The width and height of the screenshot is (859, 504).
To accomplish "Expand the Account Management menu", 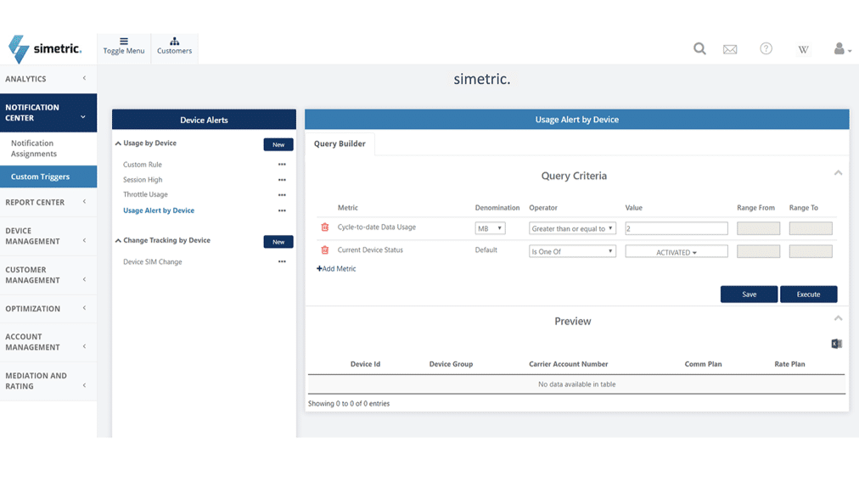I will 48,342.
